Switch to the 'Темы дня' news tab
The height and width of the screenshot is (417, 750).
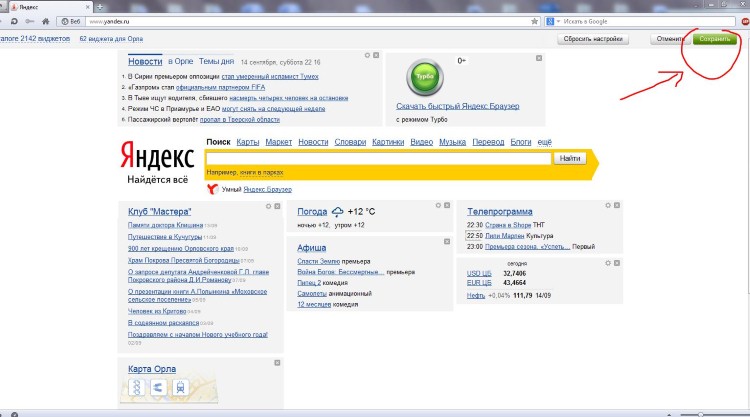pyautogui.click(x=216, y=61)
